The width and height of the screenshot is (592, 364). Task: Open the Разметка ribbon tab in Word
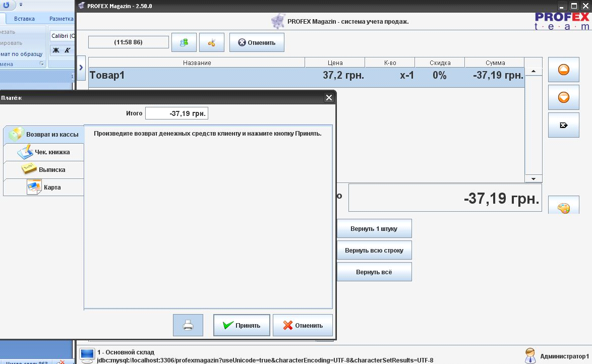[61, 19]
